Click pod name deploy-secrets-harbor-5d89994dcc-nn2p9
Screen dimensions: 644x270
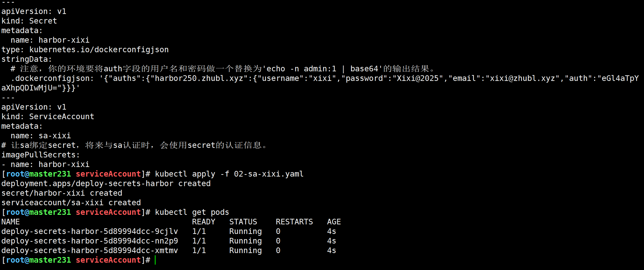(x=90, y=241)
